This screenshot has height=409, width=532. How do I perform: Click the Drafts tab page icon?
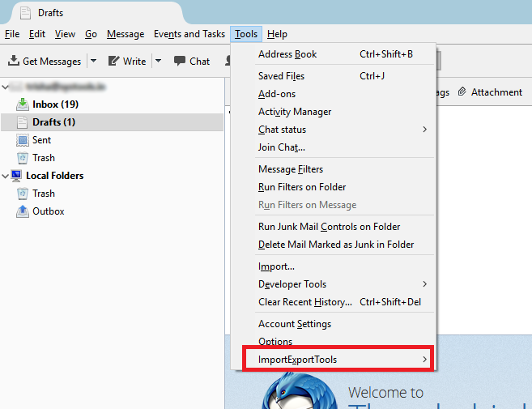25,13
